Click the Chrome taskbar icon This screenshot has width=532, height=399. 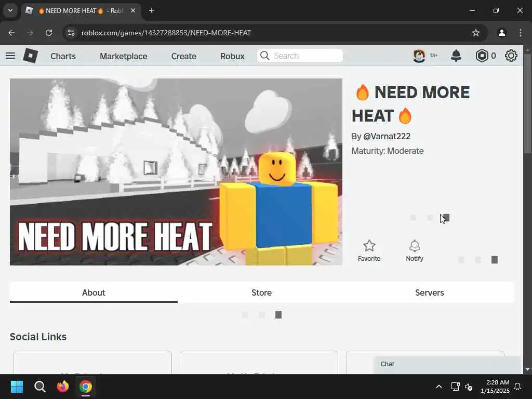pos(86,387)
